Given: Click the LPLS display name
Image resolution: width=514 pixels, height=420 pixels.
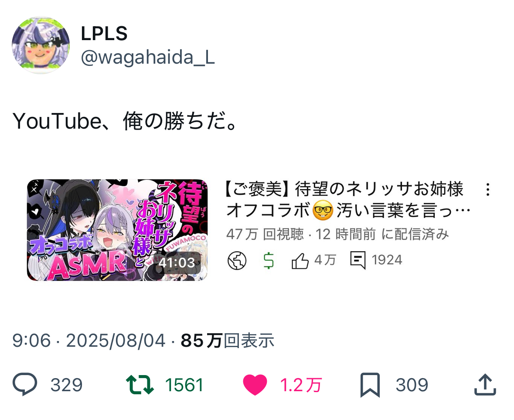Looking at the screenshot, I should tap(104, 34).
